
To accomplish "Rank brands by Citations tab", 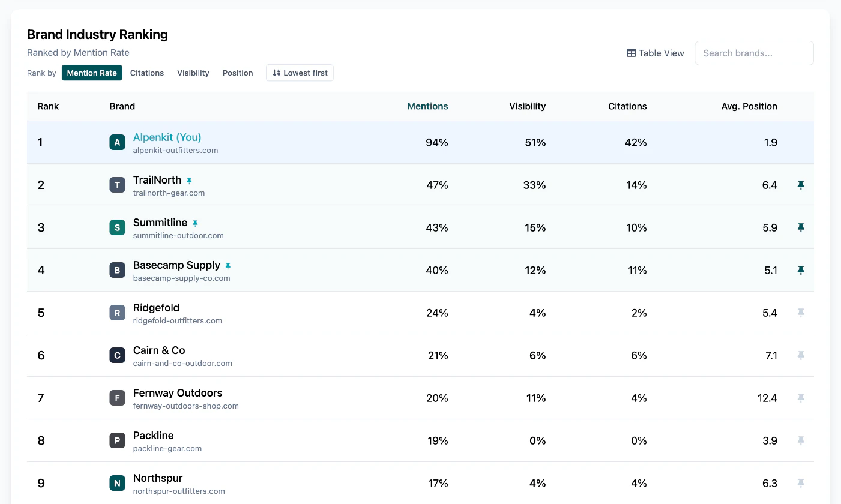I will coord(147,73).
